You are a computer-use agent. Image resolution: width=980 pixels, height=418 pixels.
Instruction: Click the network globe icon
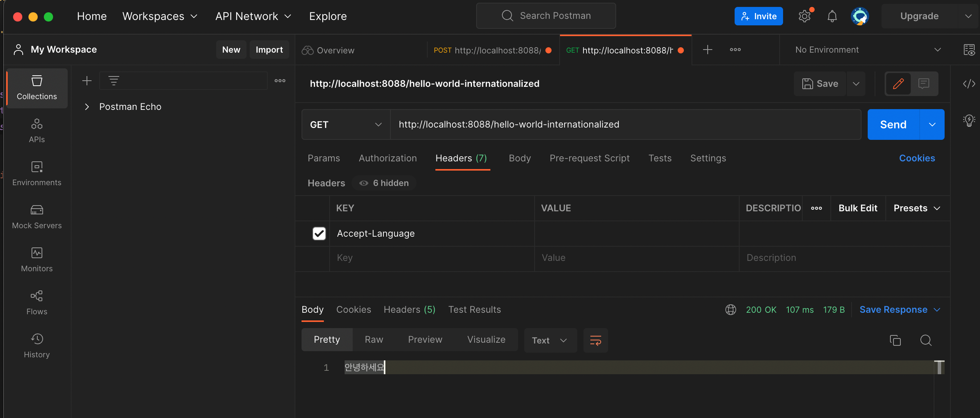tap(731, 310)
